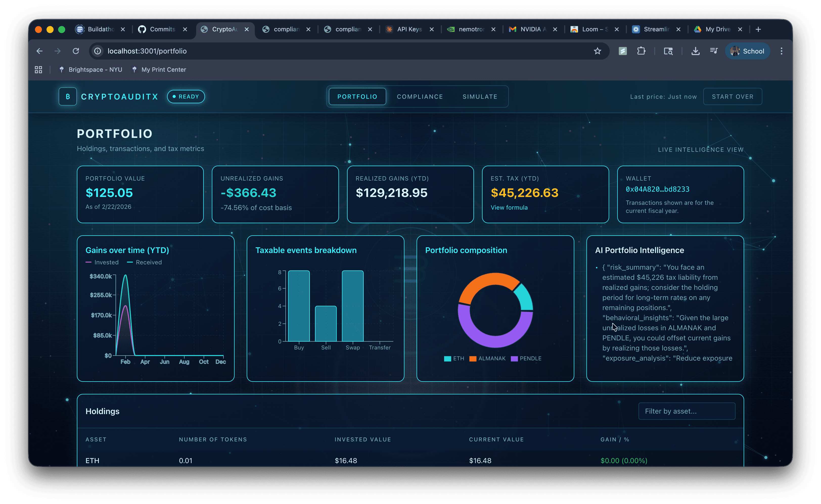Focus the Filter by asset field
This screenshot has width=821, height=504.
[687, 411]
